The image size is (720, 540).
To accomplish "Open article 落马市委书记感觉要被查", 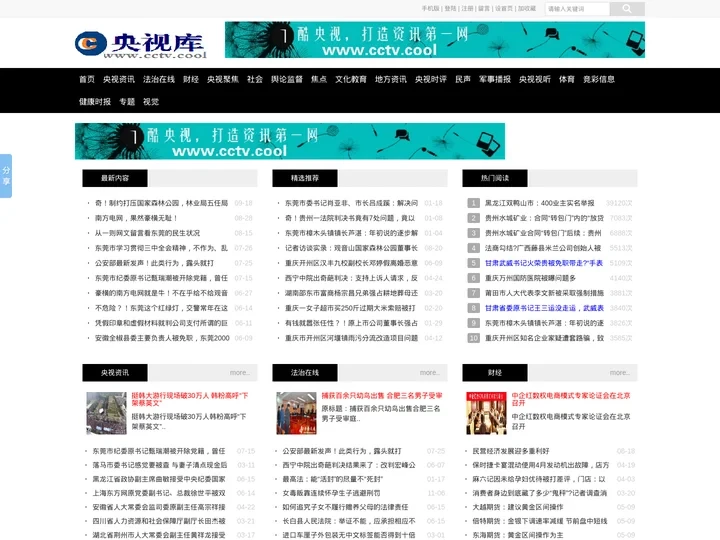I will [160, 465].
